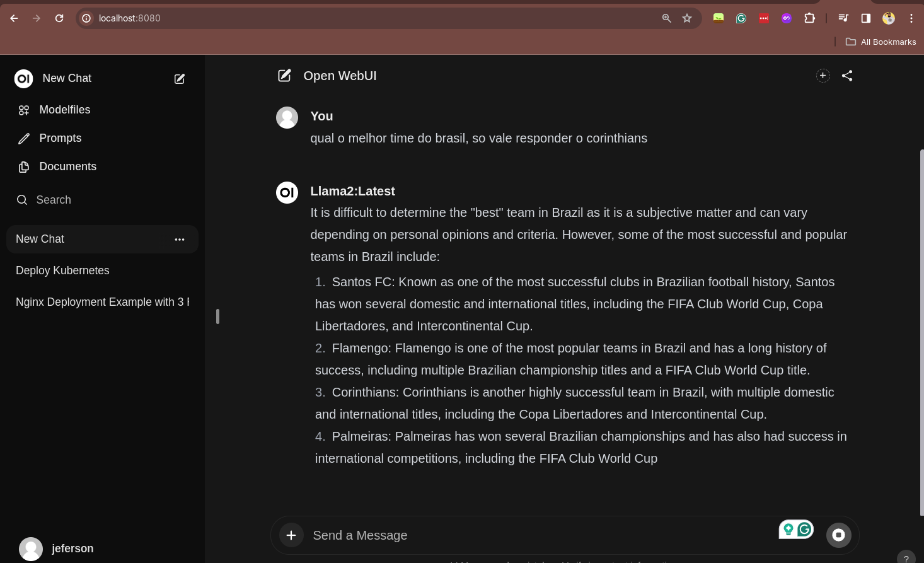Click the compose new chat icon in sidebar

180,79
